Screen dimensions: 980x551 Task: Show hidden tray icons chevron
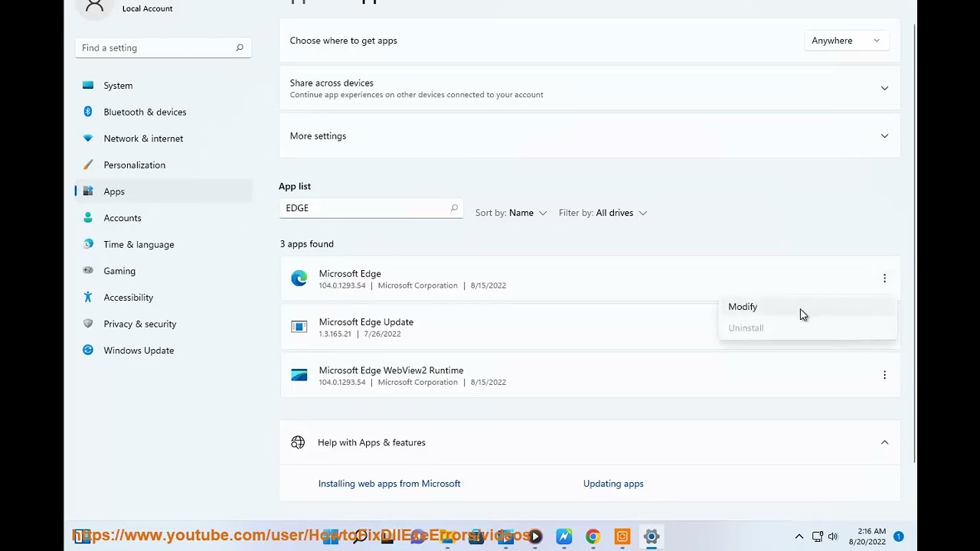pos(799,536)
